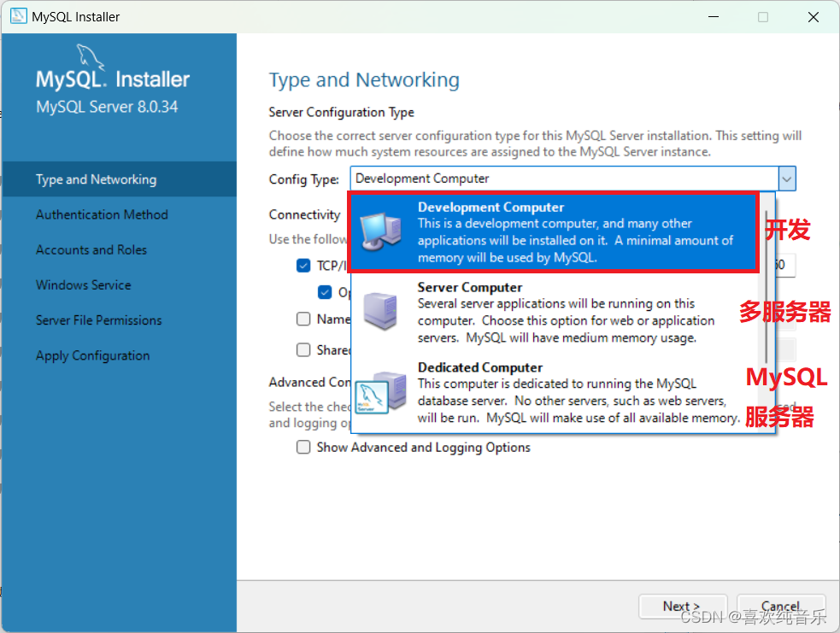Image resolution: width=840 pixels, height=633 pixels.
Task: Minimize the MySQL Installer window
Action: 714,16
